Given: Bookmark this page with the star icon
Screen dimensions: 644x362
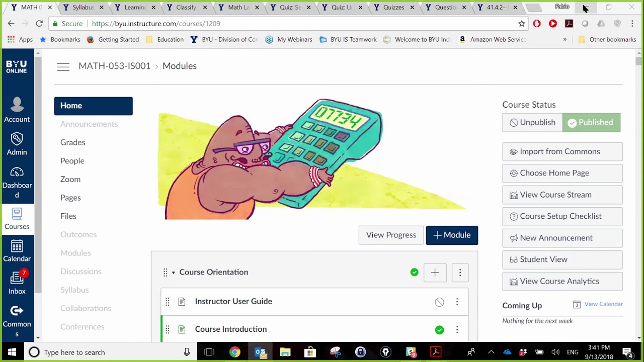Looking at the screenshot, I should [x=522, y=24].
